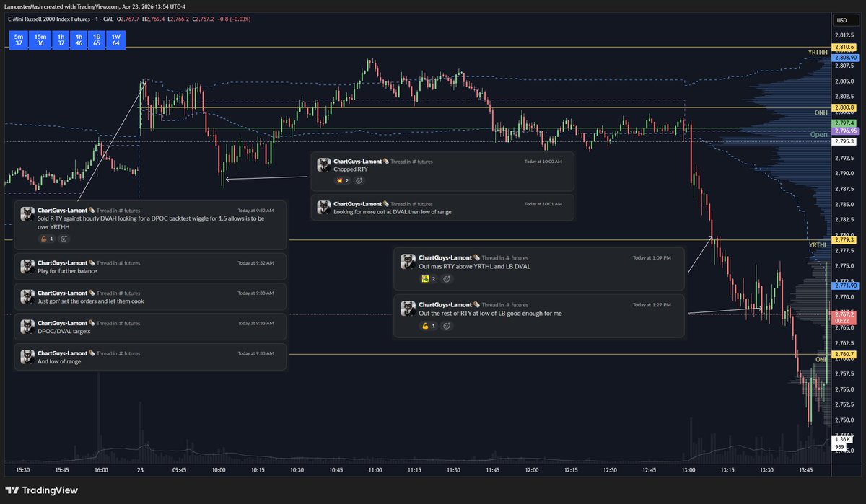Screen dimensions: 866x504
Task: Click the 2,750.0 price axis value
Action: pyautogui.click(x=844, y=420)
